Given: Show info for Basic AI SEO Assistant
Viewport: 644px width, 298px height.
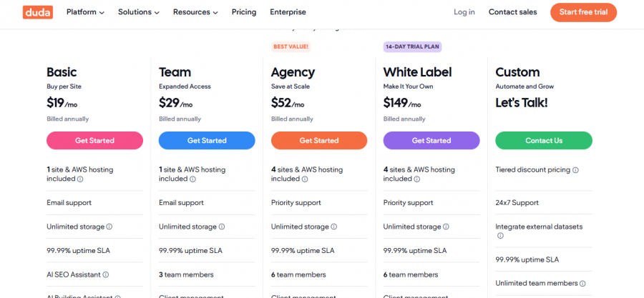Looking at the screenshot, I should point(106,274).
